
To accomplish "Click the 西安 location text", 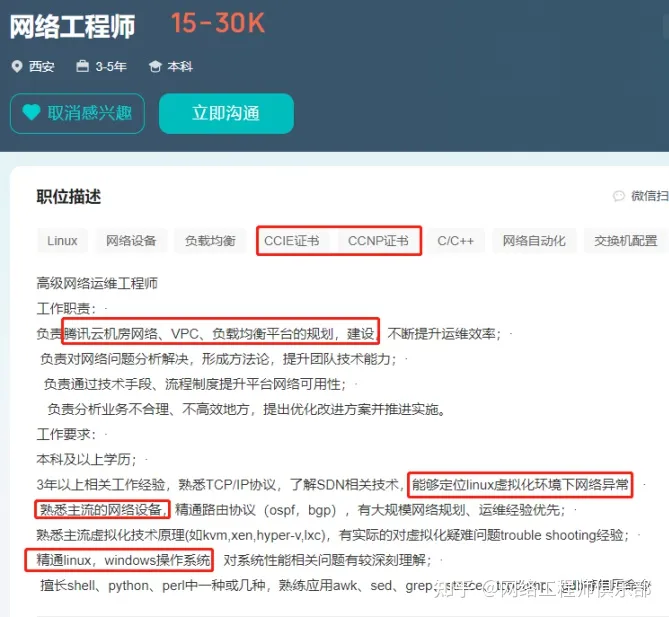I will click(42, 67).
